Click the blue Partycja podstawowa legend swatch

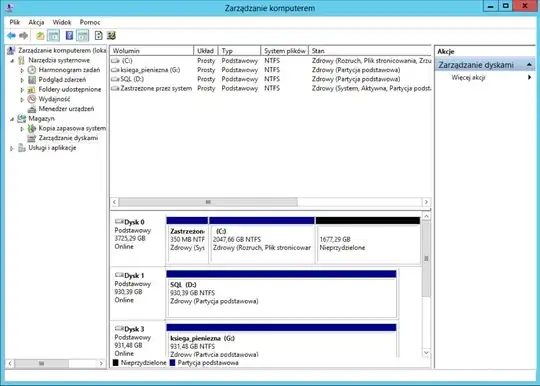click(173, 363)
